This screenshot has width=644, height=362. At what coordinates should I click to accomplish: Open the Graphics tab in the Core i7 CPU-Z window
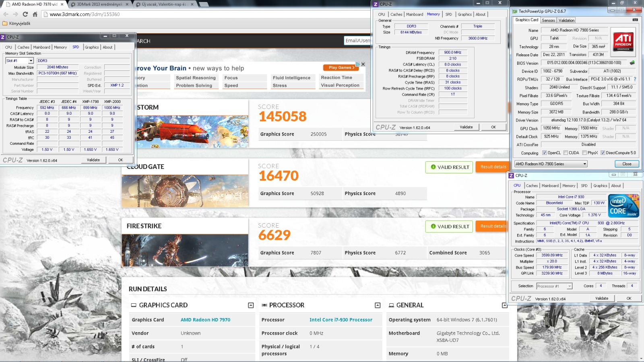coord(600,186)
